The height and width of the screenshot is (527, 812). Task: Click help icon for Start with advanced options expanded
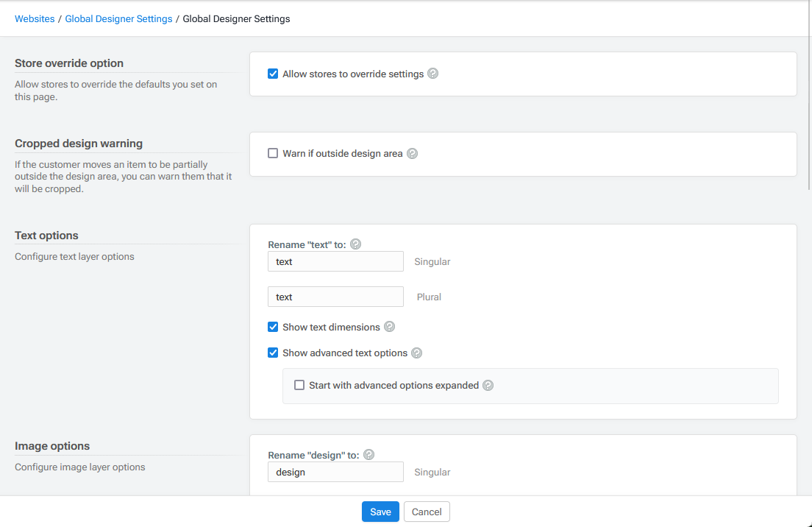488,385
